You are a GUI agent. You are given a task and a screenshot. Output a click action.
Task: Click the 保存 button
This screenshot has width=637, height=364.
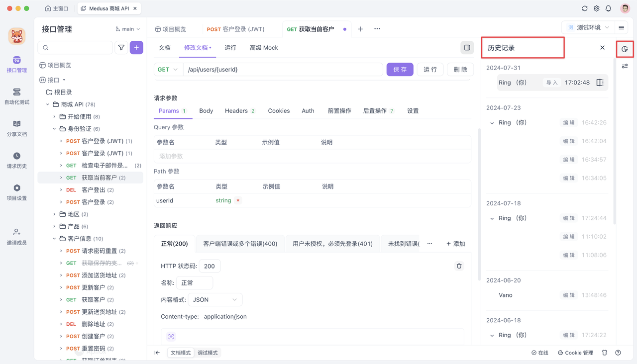point(400,70)
